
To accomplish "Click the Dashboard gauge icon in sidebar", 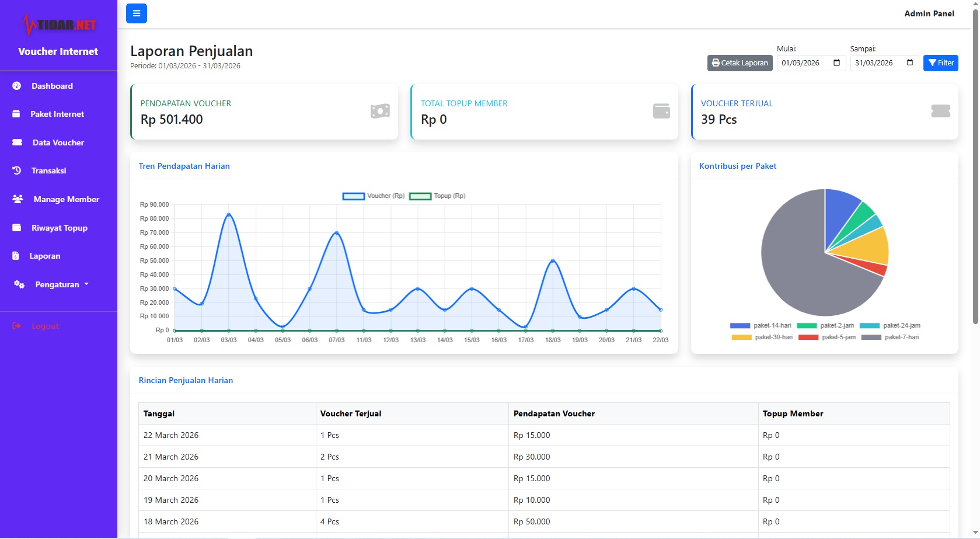I will coord(17,86).
